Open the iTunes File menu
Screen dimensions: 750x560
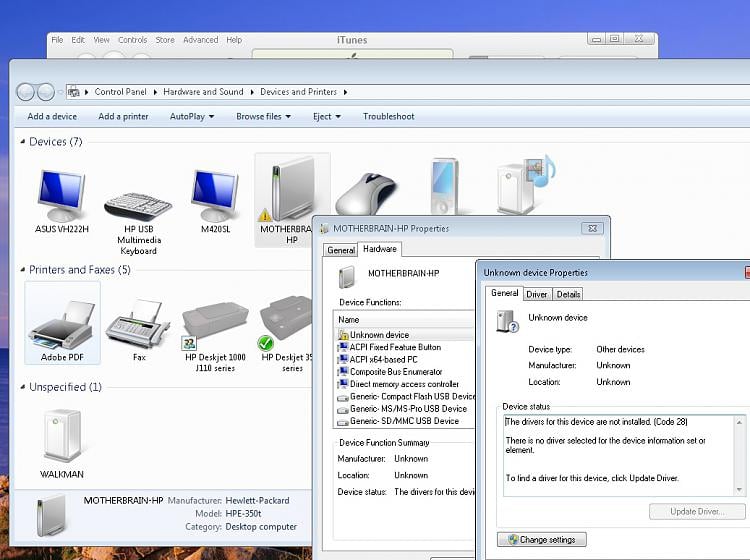tap(57, 40)
